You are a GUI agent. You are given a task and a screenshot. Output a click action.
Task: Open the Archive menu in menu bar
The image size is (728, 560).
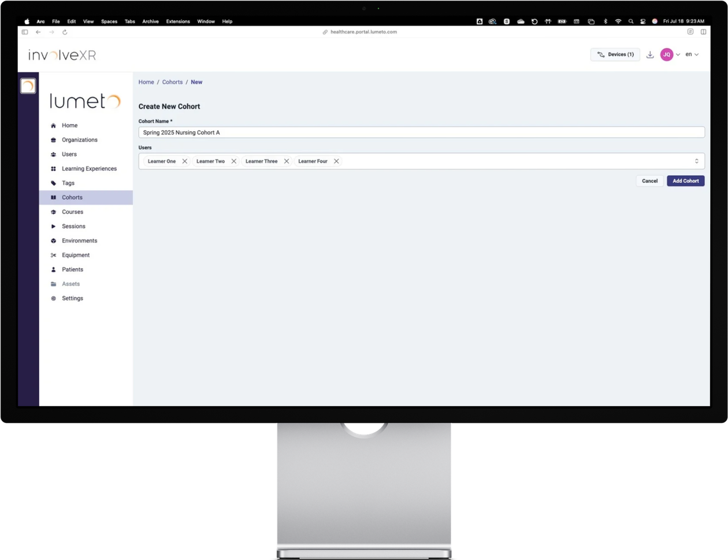point(151,21)
